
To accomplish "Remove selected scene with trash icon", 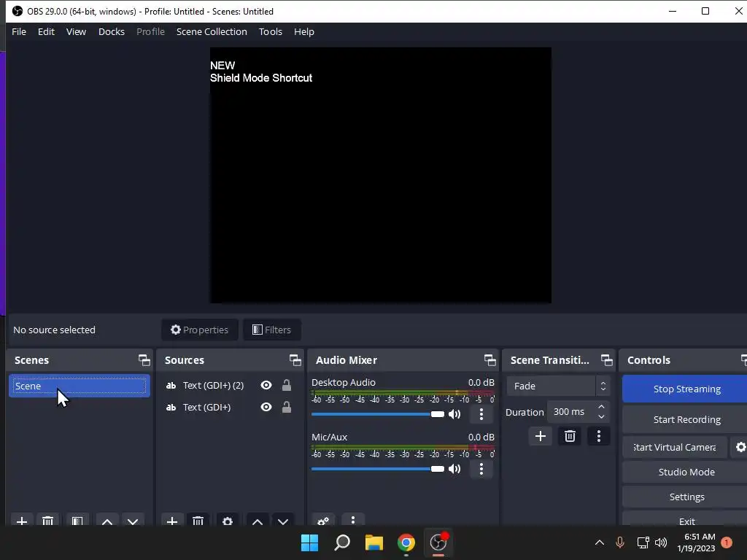I will pyautogui.click(x=47, y=521).
